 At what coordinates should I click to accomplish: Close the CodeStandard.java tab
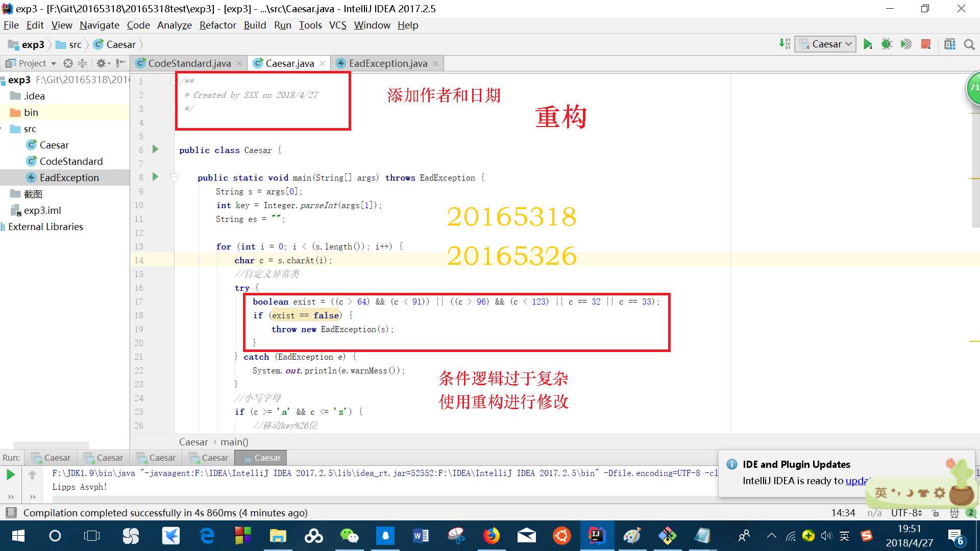[x=239, y=64]
